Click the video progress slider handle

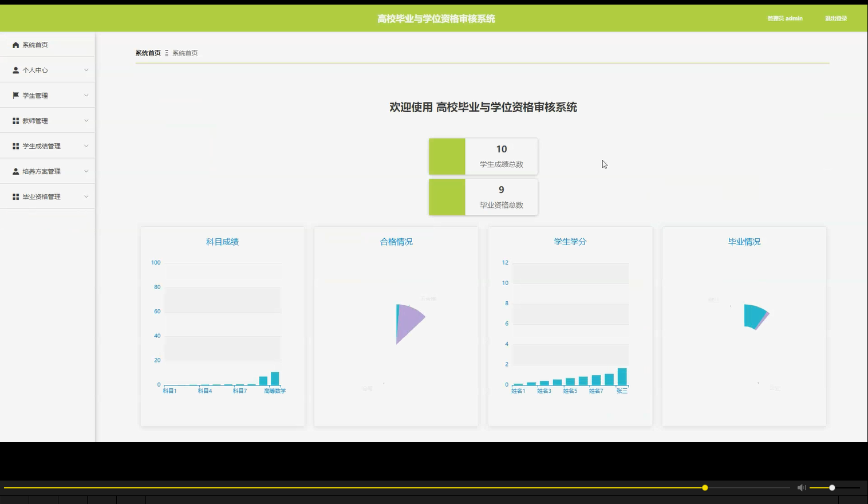point(705,487)
